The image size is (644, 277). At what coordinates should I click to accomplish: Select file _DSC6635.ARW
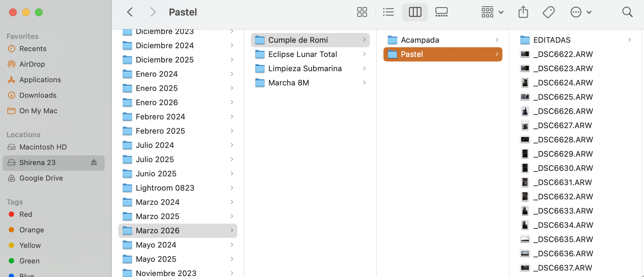click(x=575, y=239)
